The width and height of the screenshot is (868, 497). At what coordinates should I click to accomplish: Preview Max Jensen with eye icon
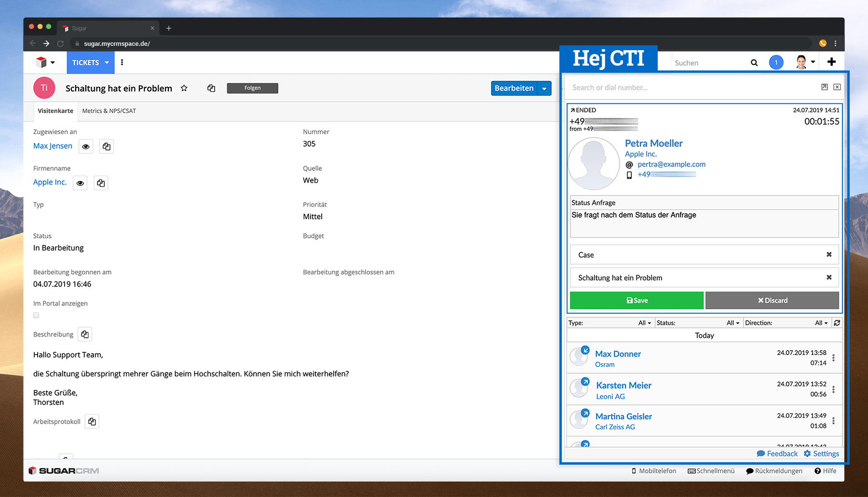point(86,146)
